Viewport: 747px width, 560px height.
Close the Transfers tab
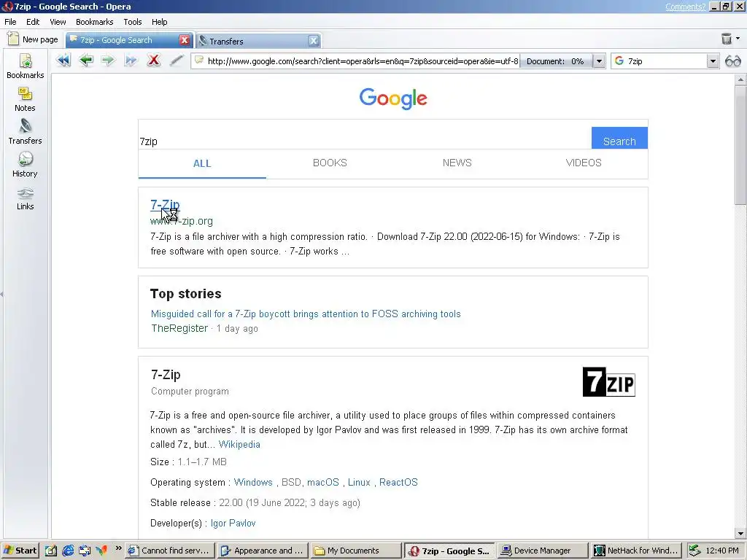pyautogui.click(x=313, y=41)
